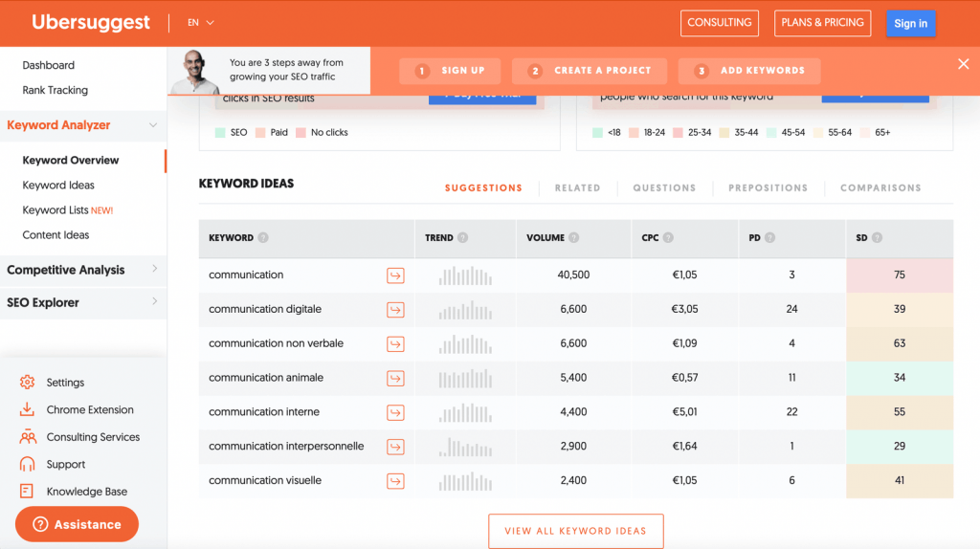Open Keyword Lists in sidebar

tap(68, 210)
